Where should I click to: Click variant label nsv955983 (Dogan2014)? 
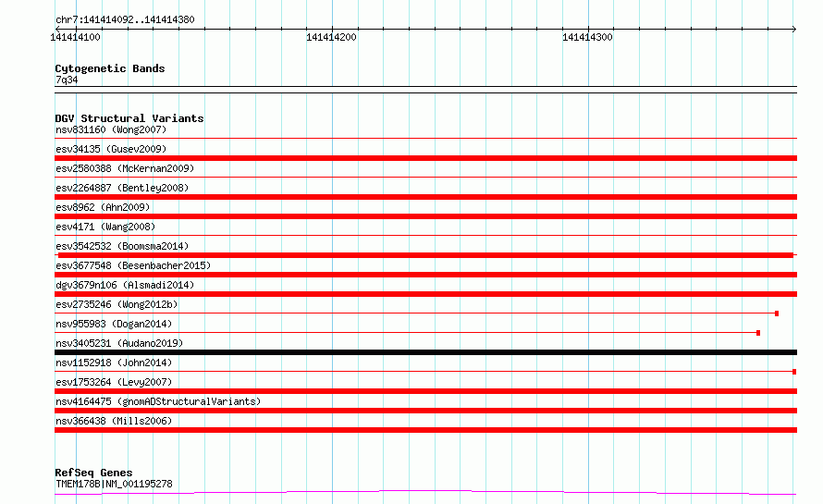coord(114,324)
